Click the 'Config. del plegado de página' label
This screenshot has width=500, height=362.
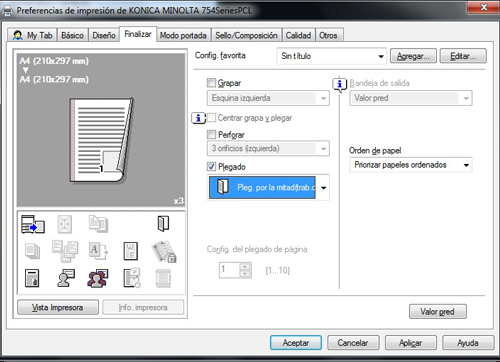coord(257,249)
